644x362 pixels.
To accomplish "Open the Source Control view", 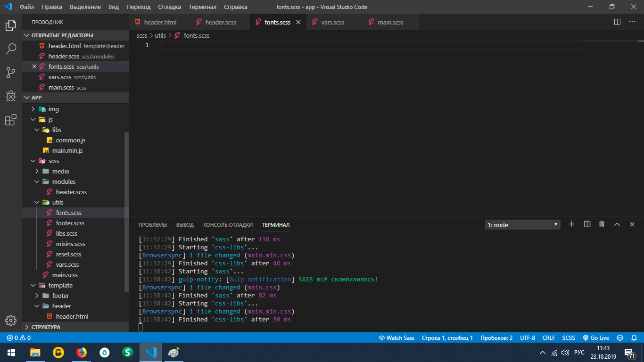I will 10,72.
